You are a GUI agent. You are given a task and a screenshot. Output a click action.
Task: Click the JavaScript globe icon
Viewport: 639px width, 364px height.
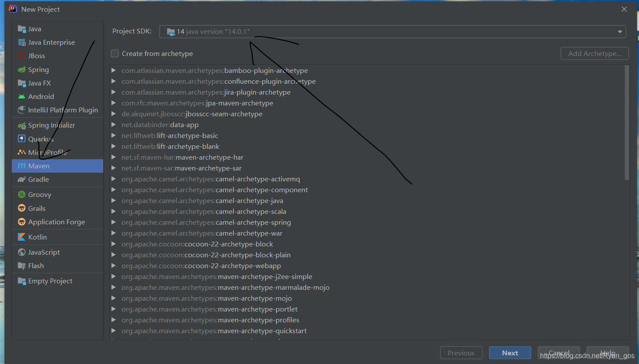[x=22, y=253]
